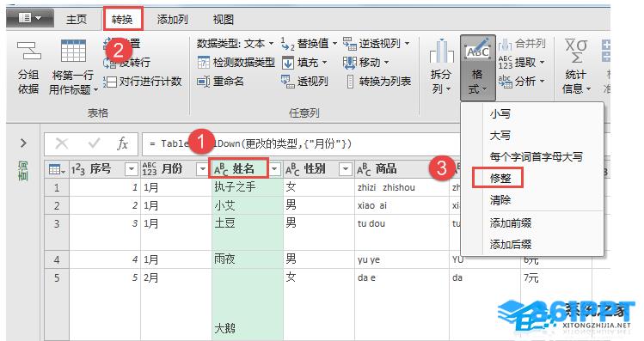644x341 pixels.
Task: Choose 添加后缀 menu item
Action: click(x=511, y=245)
